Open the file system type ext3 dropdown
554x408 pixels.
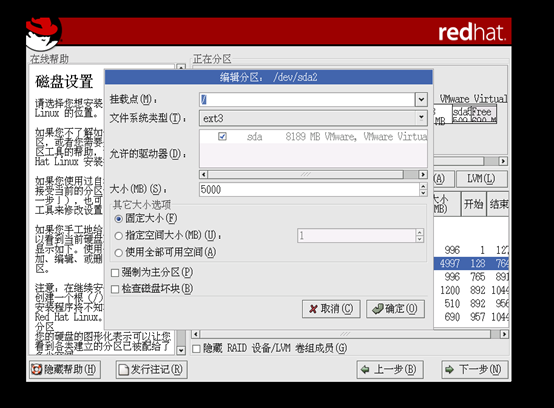[x=313, y=118]
